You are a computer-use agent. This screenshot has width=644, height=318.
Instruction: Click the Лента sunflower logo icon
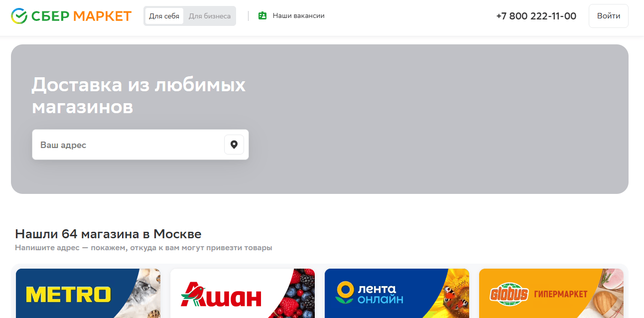click(x=344, y=293)
